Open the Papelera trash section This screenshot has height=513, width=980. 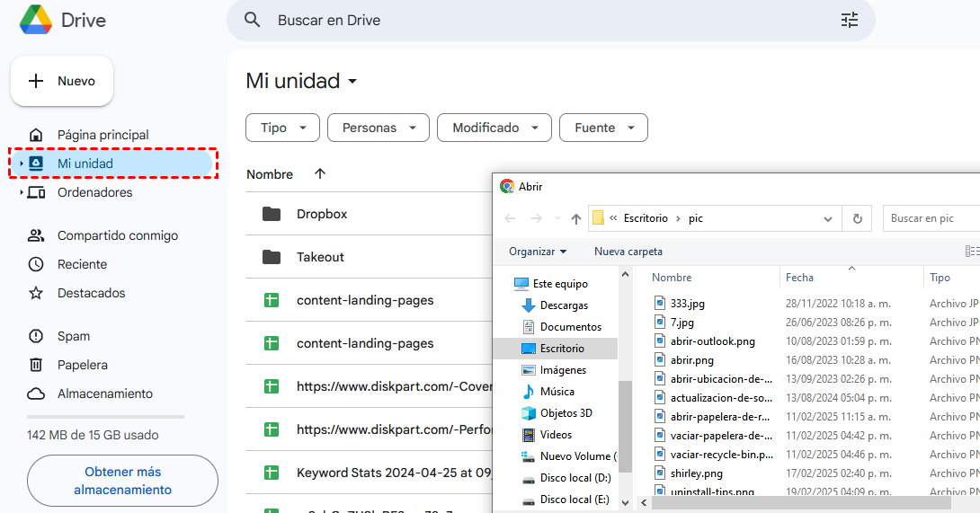(82, 365)
